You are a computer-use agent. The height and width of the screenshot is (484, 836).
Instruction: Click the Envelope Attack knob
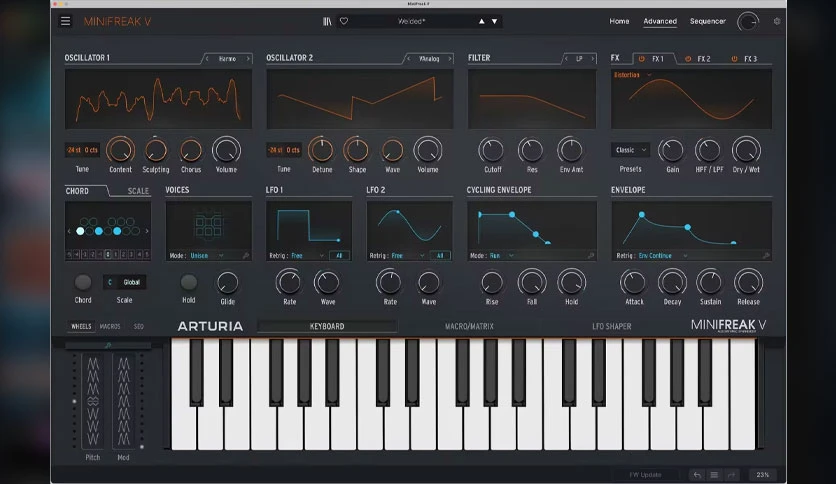(633, 283)
